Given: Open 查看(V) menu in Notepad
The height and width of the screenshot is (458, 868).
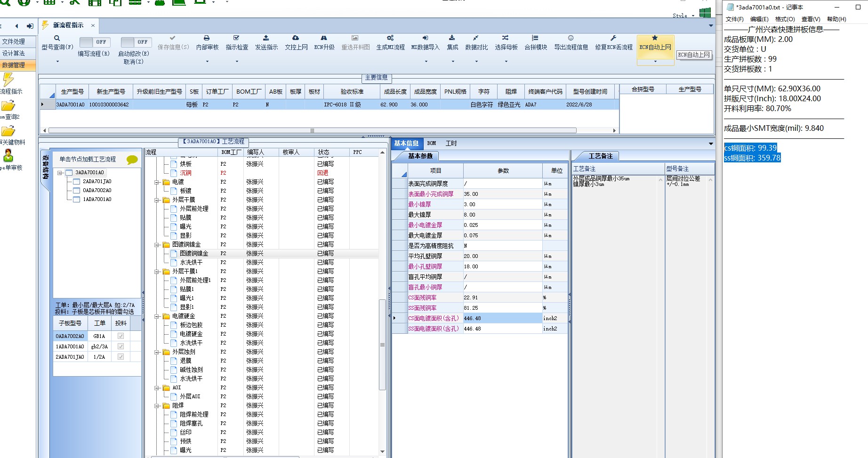Looking at the screenshot, I should pos(811,19).
